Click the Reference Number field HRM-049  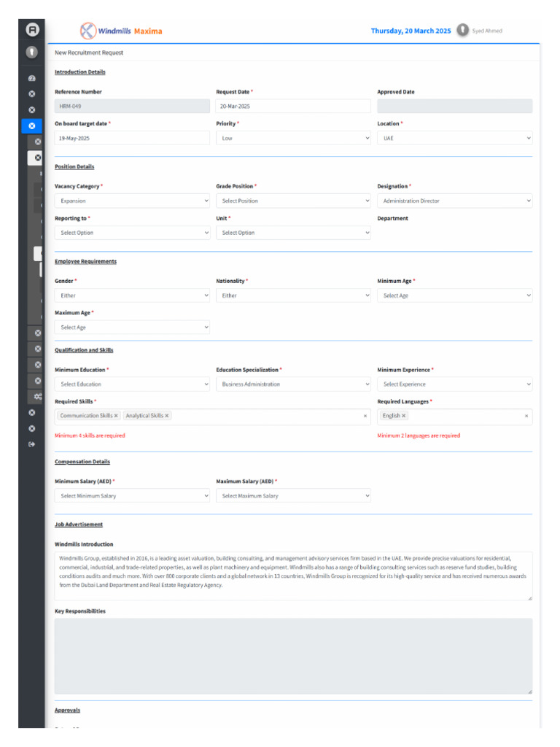pyautogui.click(x=132, y=107)
